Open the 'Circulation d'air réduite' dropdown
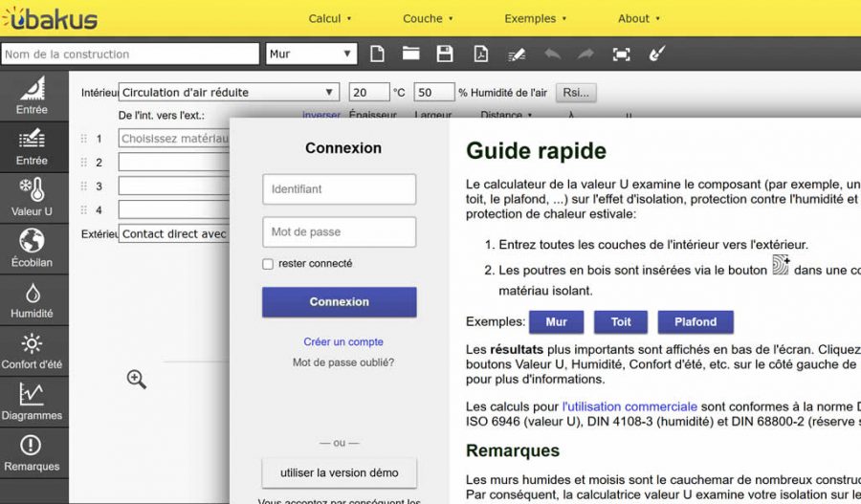 pyautogui.click(x=229, y=93)
